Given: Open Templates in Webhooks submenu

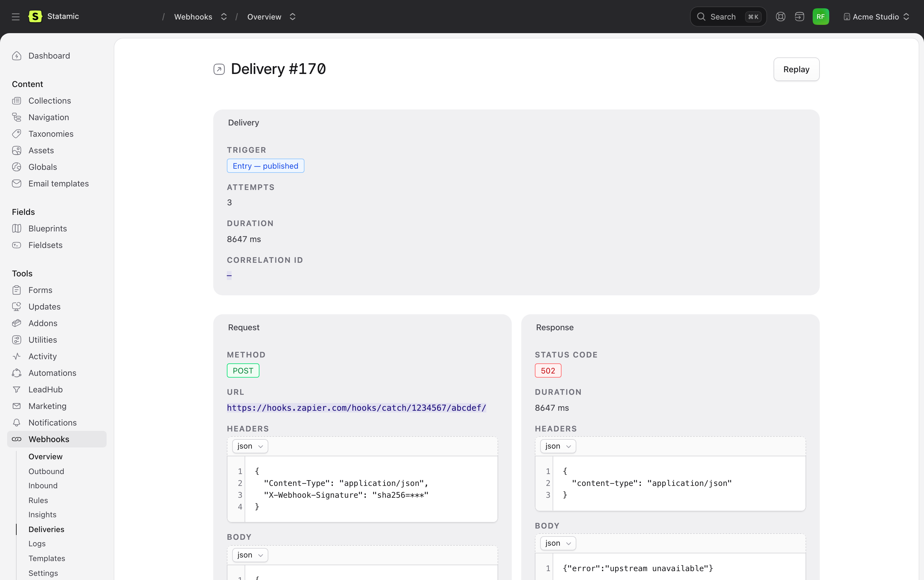Looking at the screenshot, I should click(x=47, y=558).
